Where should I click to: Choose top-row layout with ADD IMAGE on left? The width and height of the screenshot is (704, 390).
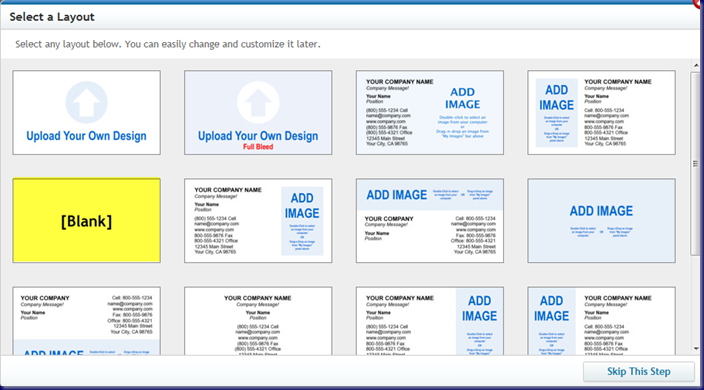[x=601, y=113]
